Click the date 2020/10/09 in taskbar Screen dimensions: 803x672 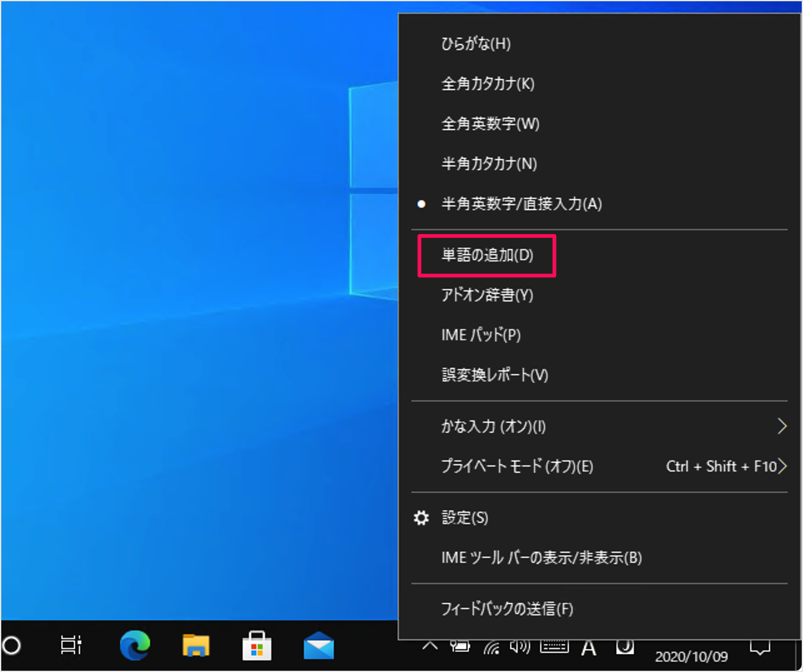point(692,656)
